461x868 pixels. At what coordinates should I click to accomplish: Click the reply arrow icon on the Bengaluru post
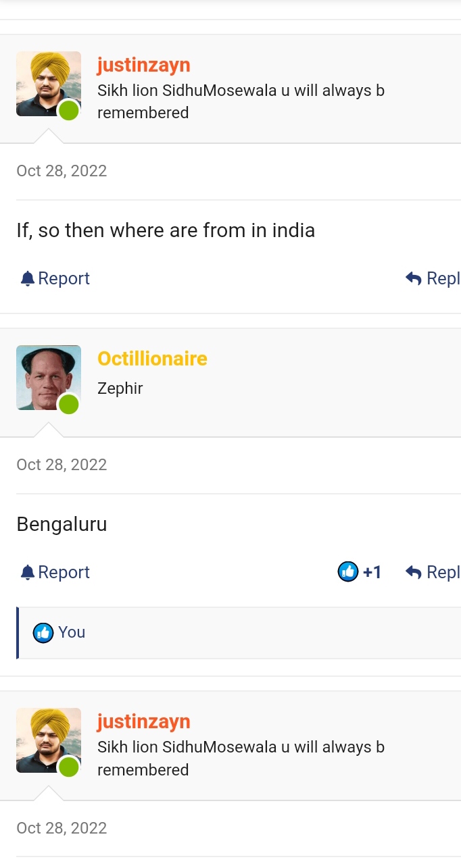[414, 572]
